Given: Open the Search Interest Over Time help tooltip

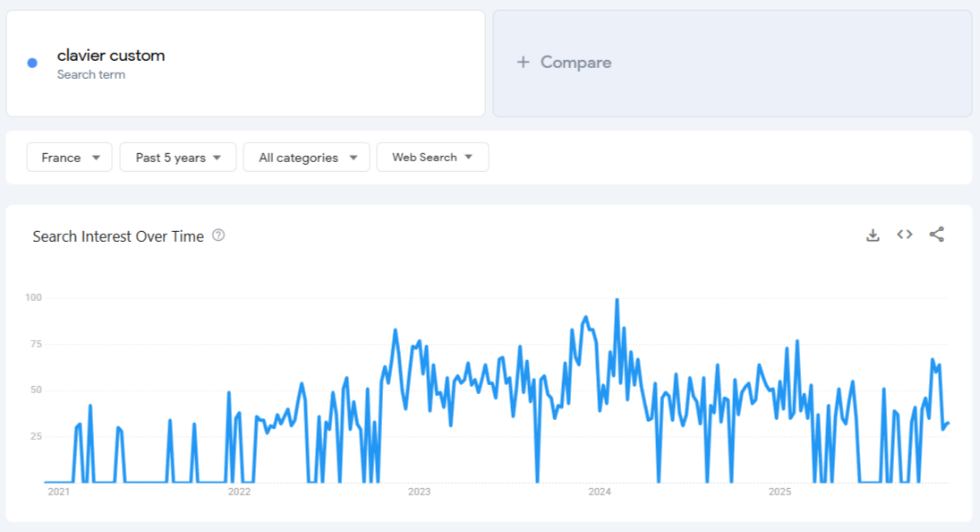Looking at the screenshot, I should click(218, 236).
